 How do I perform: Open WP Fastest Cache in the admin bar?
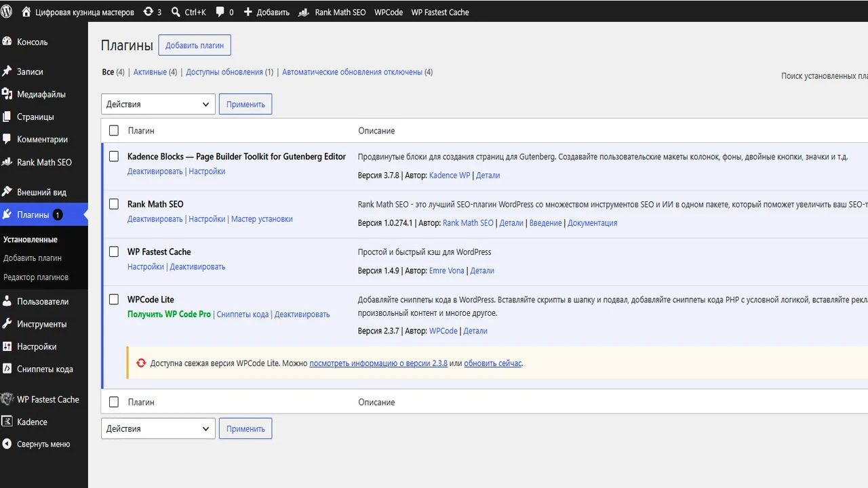440,12
